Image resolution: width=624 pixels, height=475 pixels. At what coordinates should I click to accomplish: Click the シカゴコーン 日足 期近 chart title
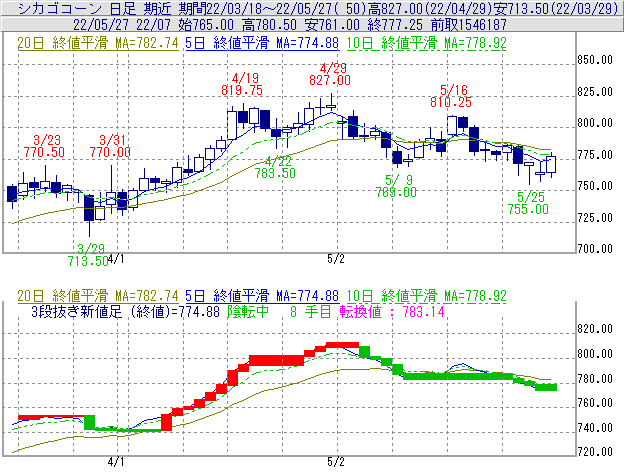click(96, 8)
